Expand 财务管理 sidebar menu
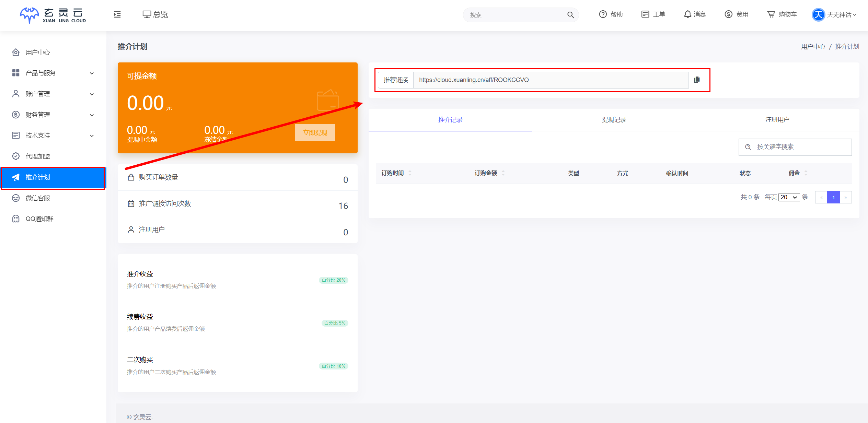 pos(53,115)
